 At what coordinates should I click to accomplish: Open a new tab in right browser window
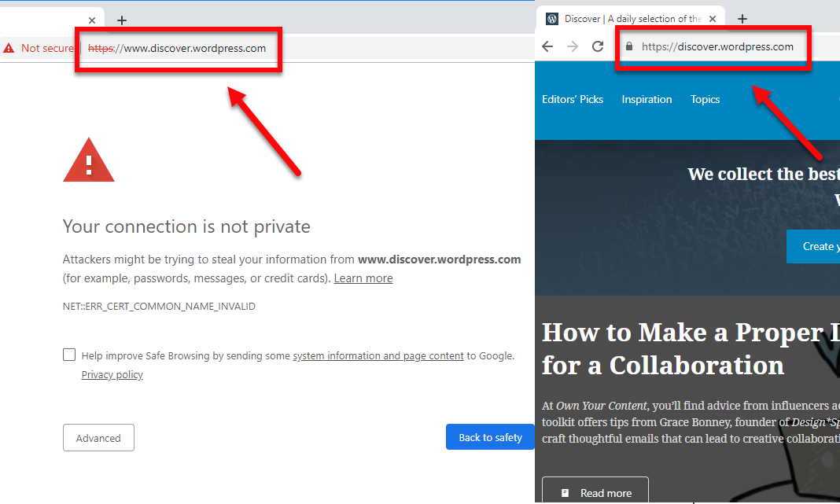[x=742, y=19]
